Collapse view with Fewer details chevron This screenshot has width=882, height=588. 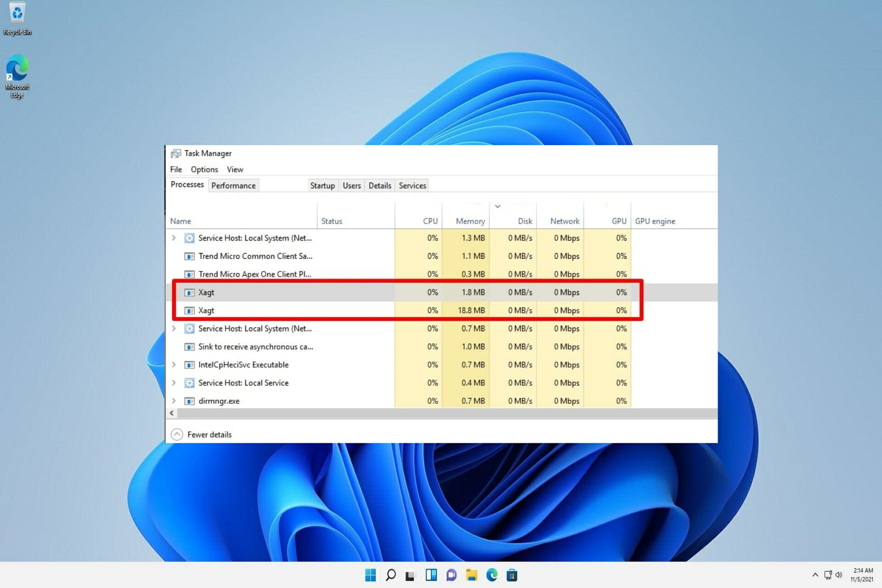pos(177,435)
